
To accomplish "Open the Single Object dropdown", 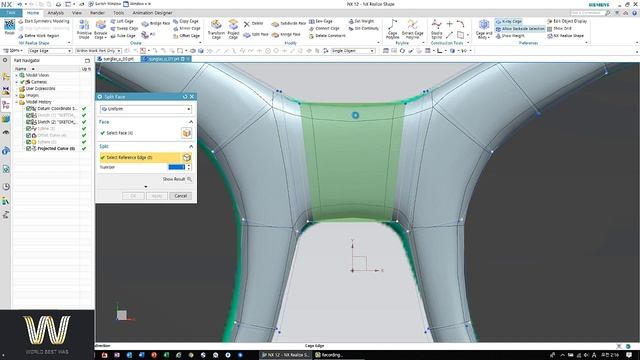I will [x=353, y=51].
